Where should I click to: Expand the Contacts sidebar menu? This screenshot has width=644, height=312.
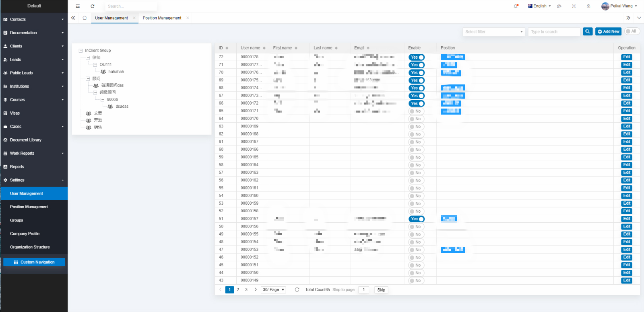[x=34, y=19]
